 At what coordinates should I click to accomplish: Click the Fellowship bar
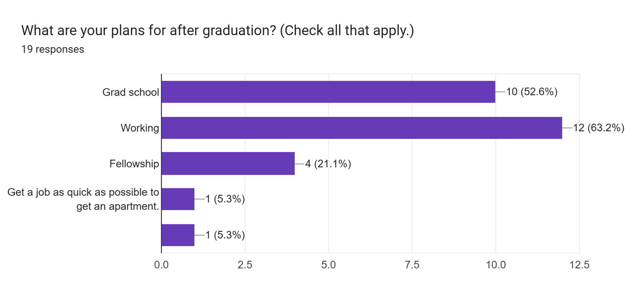coord(228,163)
